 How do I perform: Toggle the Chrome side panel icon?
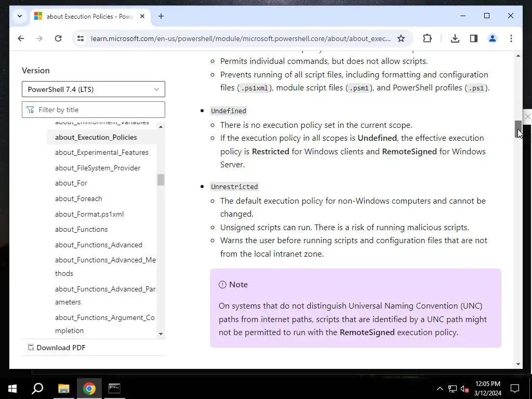click(474, 38)
